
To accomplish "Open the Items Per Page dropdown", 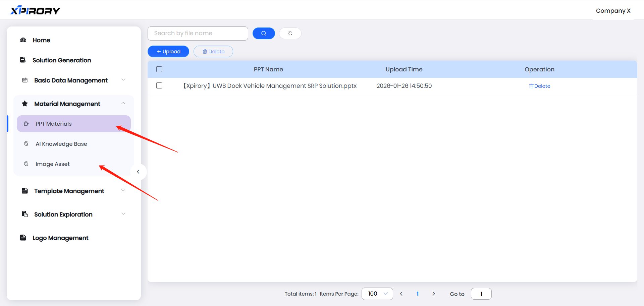I will pos(377,294).
